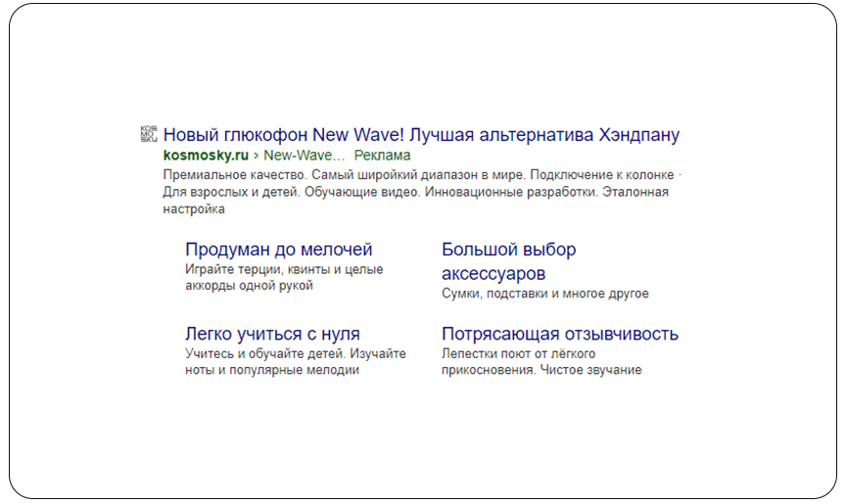Click the kosmosky favicon beside the ad title

pyautogui.click(x=149, y=134)
